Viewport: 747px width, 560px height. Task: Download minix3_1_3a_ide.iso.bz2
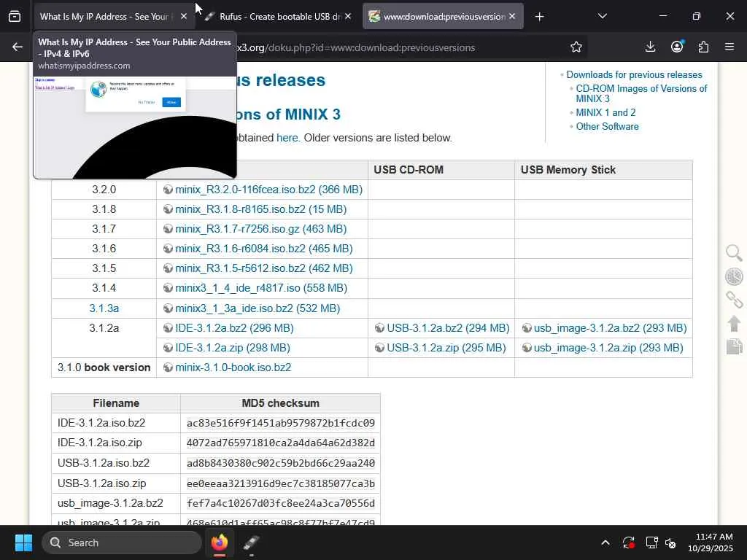point(258,308)
